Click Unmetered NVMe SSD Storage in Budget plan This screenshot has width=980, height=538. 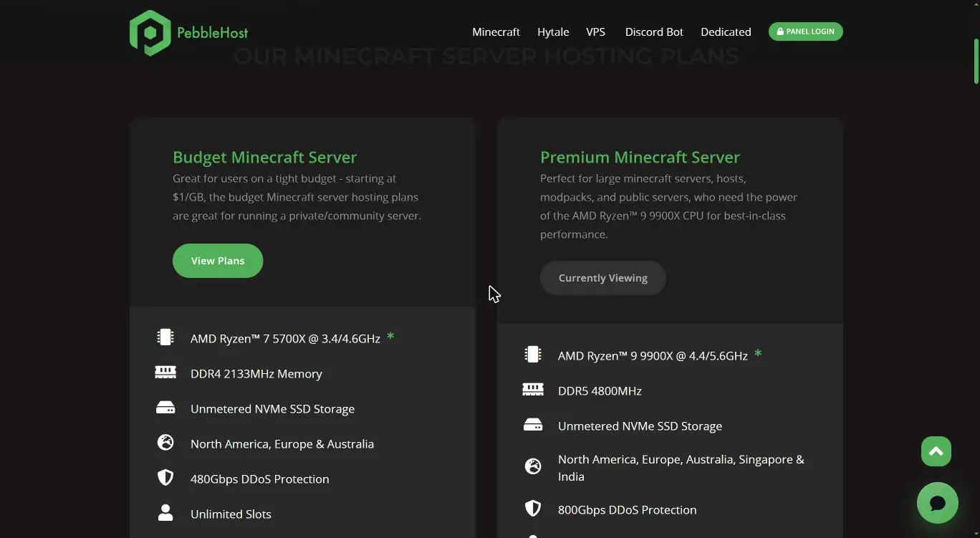[x=272, y=409]
